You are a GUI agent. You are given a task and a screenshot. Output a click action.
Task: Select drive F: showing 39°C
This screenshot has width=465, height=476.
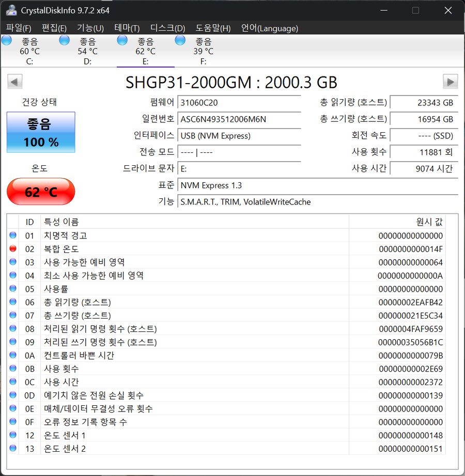203,49
